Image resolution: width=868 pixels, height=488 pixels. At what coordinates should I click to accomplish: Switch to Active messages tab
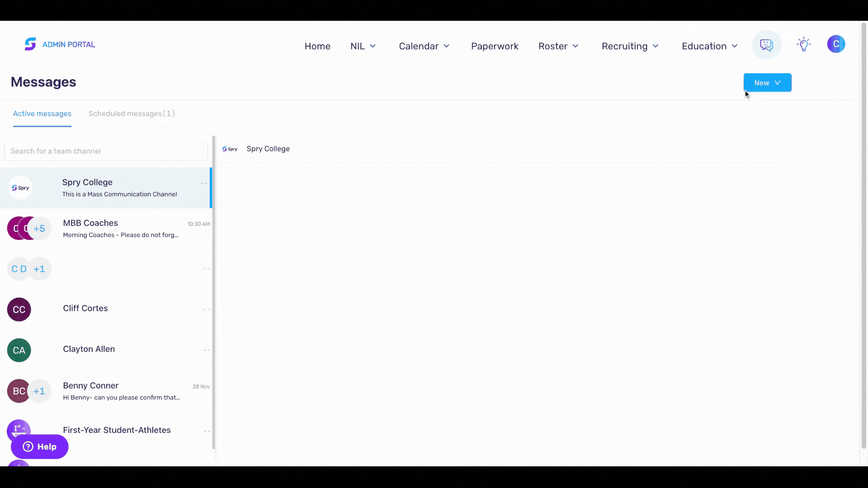point(42,113)
